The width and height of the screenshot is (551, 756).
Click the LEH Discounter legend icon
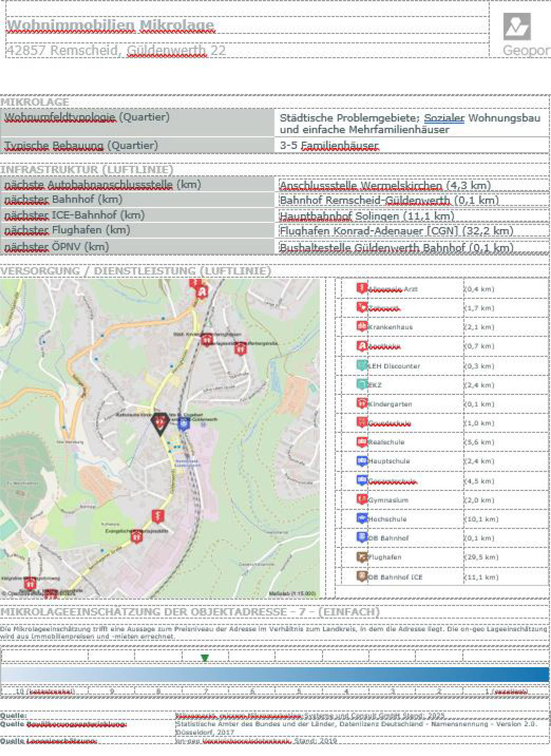[x=362, y=365]
